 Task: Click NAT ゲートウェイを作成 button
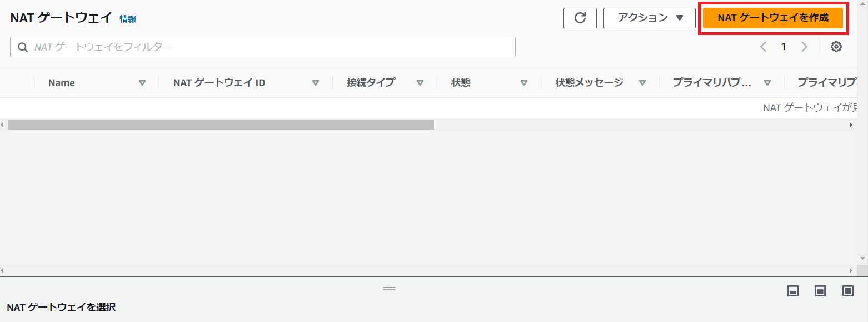tap(772, 18)
